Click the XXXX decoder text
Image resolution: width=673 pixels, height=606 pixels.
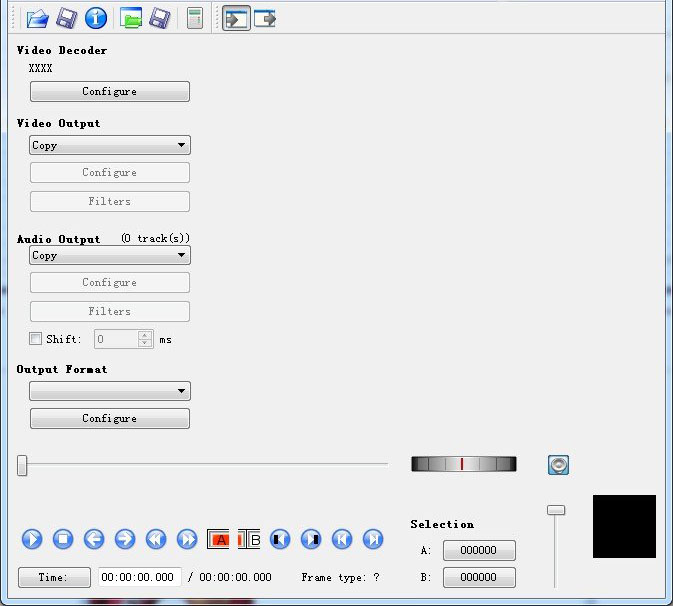point(40,68)
